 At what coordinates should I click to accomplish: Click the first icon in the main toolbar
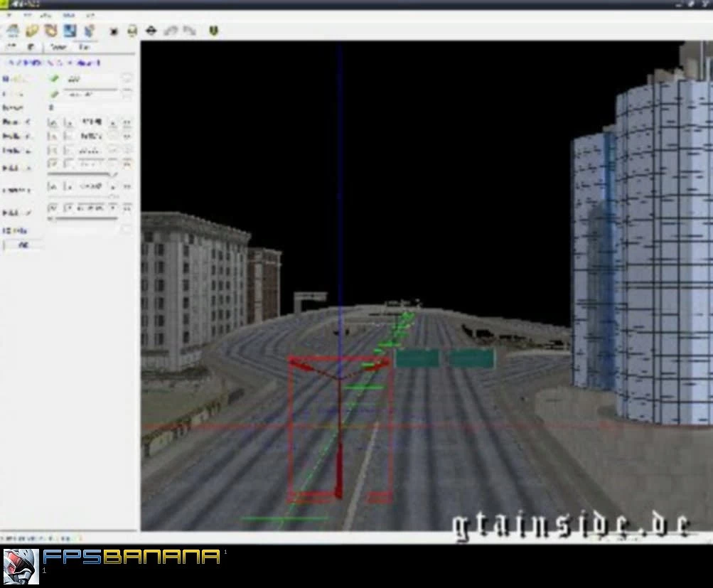click(x=14, y=31)
